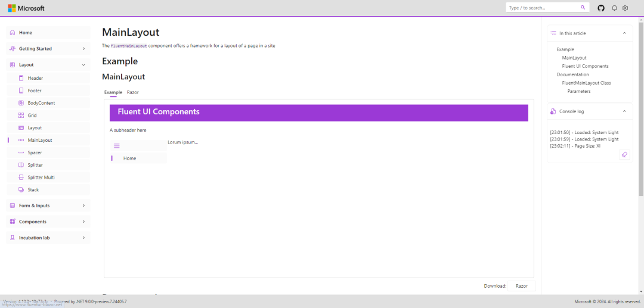The image size is (644, 308).
Task: Click the FluentMainLayout code text
Action: click(129, 46)
